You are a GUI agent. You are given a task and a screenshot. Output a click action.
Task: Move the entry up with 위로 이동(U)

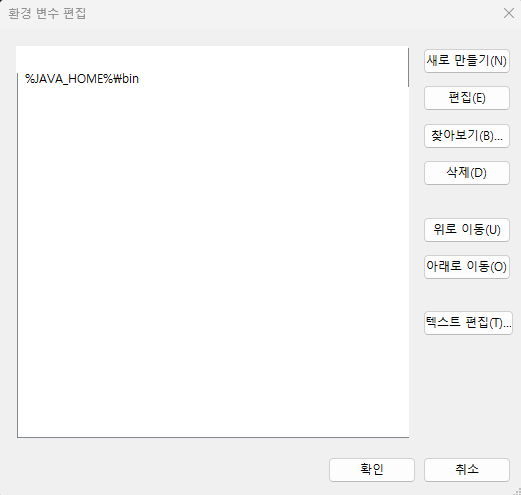point(467,230)
